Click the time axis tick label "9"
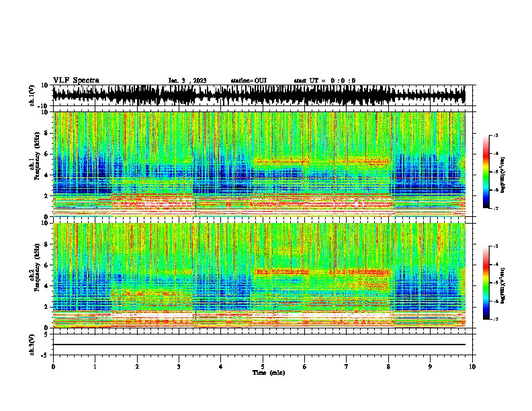The width and height of the screenshot is (532, 411). coord(430,367)
